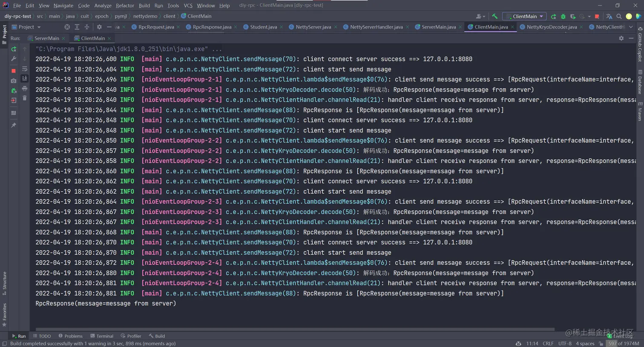Open Run panel settings gear
Screen dimensions: 644x347
coord(621,38)
